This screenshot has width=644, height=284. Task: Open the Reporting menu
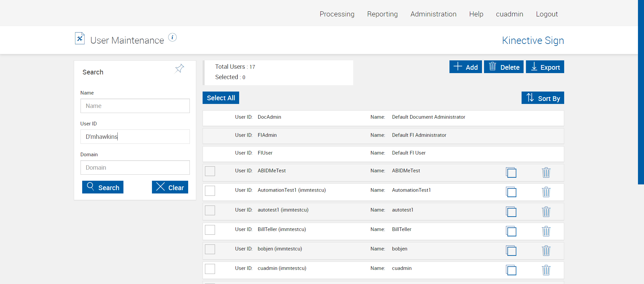coord(382,14)
